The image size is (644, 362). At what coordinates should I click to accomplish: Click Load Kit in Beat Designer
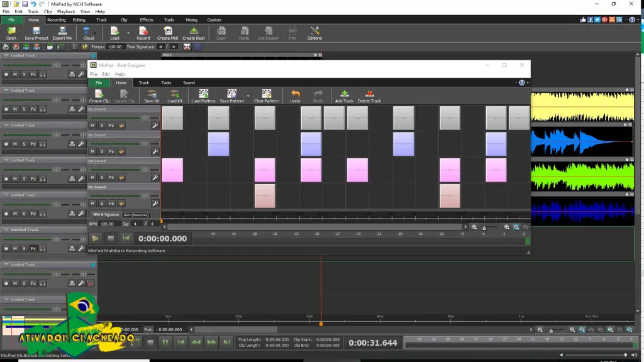click(x=175, y=96)
